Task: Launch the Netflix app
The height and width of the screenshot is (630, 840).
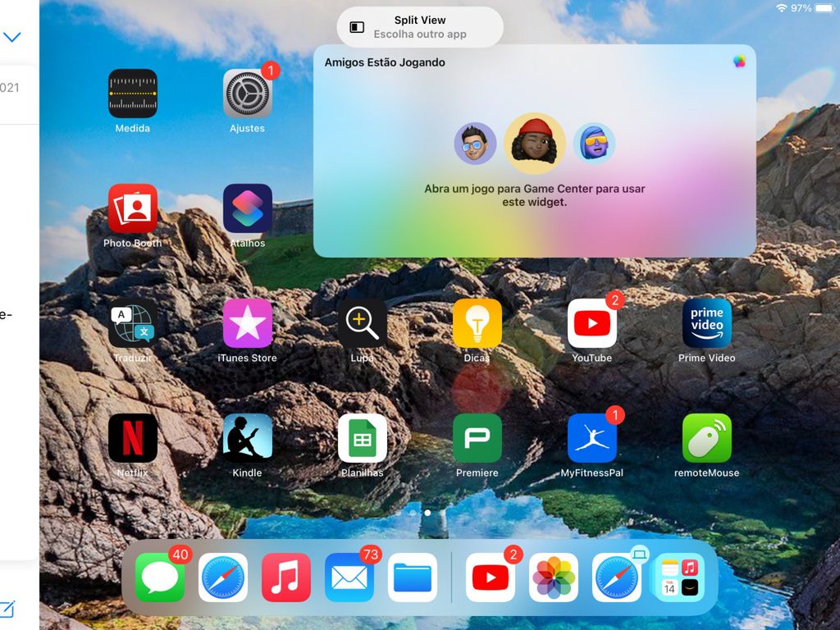Action: [x=132, y=438]
